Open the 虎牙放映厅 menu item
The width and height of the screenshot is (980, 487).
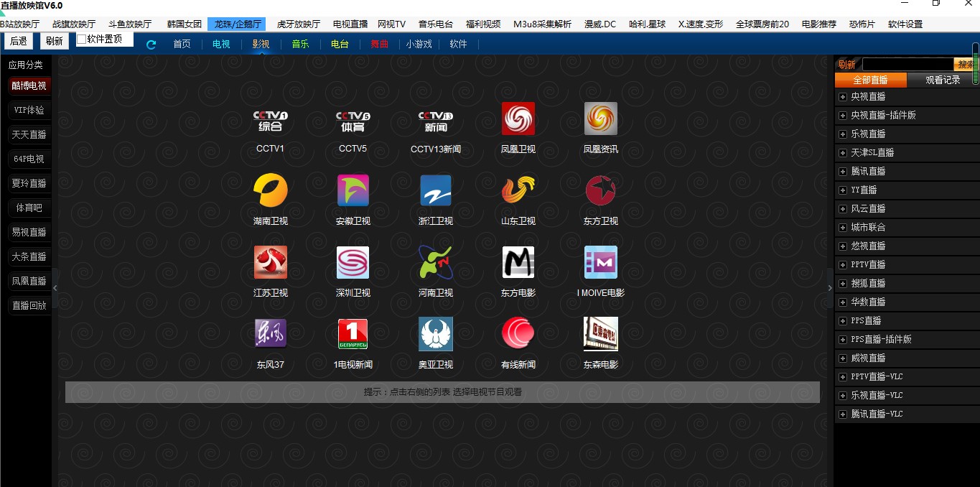coord(299,24)
